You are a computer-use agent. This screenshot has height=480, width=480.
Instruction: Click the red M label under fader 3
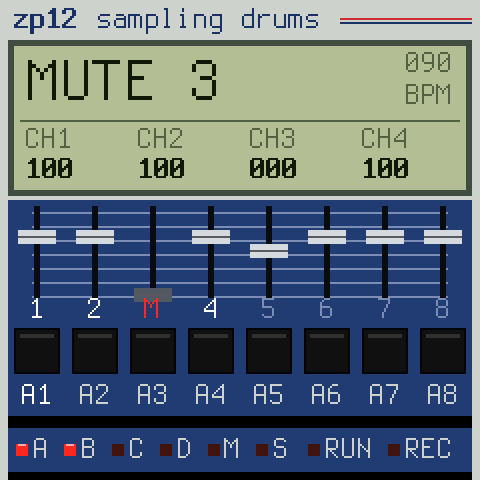pos(151,308)
